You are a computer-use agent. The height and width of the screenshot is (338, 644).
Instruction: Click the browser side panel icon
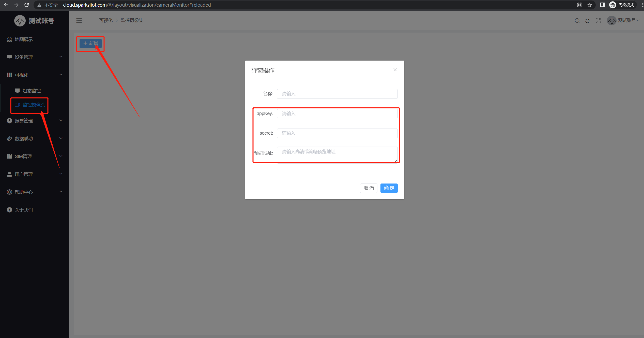point(602,5)
